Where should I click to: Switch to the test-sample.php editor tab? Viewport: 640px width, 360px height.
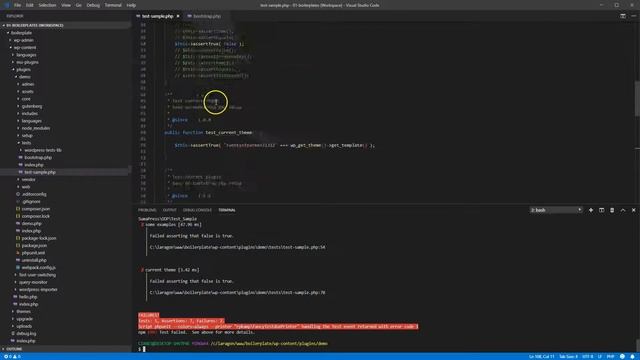coord(157,16)
